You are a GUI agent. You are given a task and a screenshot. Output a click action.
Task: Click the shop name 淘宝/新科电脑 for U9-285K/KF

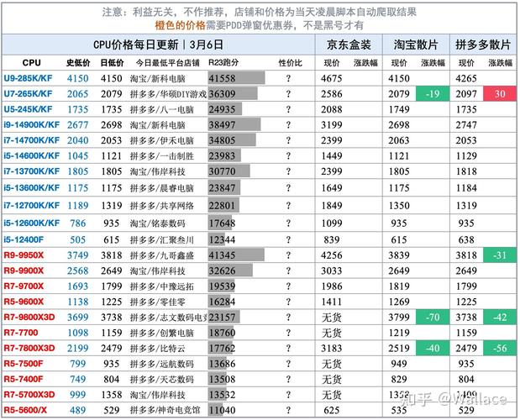click(x=158, y=79)
